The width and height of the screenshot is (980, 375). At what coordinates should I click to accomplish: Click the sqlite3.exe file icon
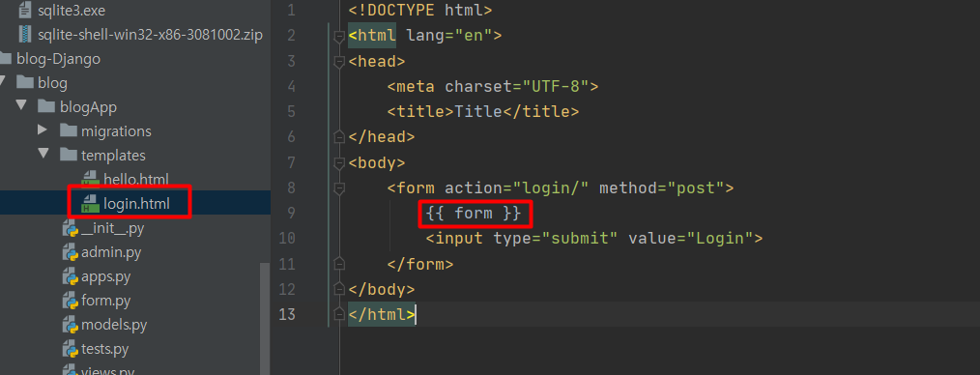coord(25,10)
